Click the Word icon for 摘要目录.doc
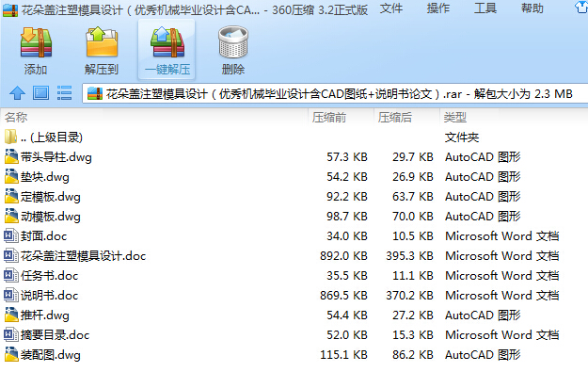Screen dimensions: 588x372 click(11, 334)
